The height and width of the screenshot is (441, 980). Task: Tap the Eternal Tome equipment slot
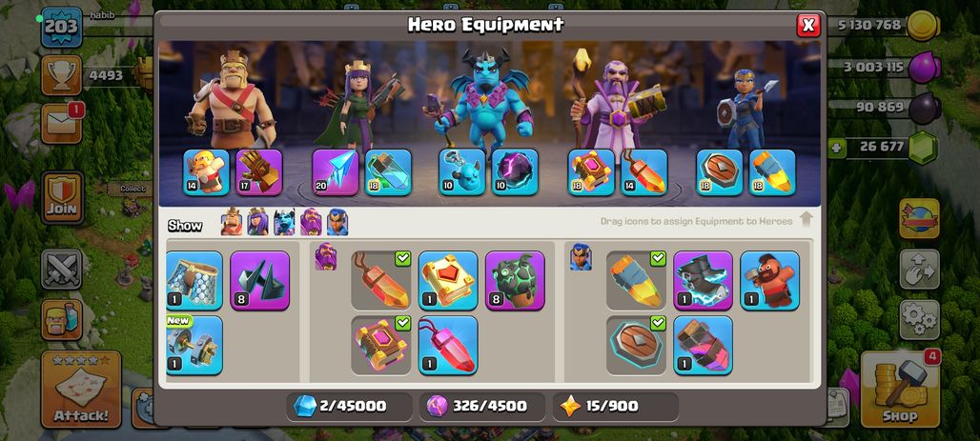591,172
